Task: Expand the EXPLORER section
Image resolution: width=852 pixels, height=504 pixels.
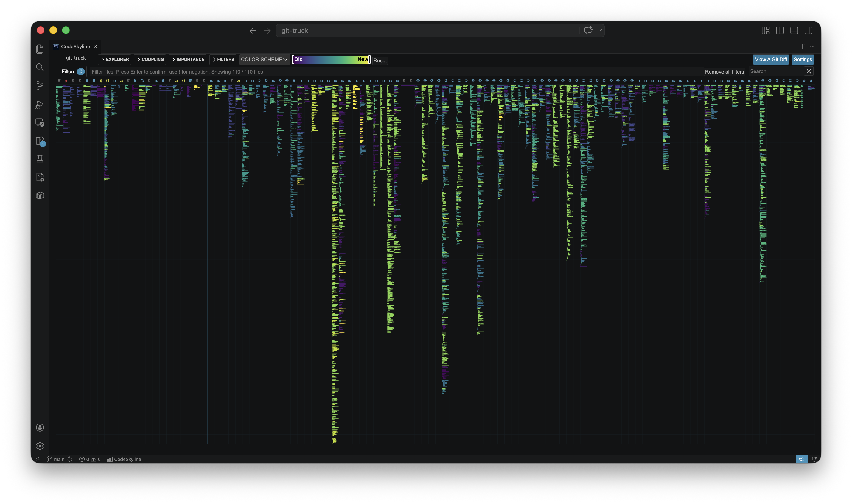Action: pyautogui.click(x=115, y=60)
